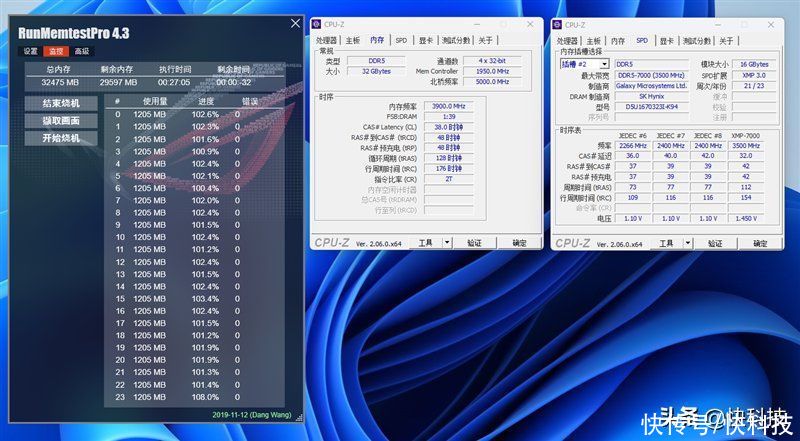The image size is (800, 441).
Task: Click XMP-7000 tRC value 154
Action: [x=745, y=198]
